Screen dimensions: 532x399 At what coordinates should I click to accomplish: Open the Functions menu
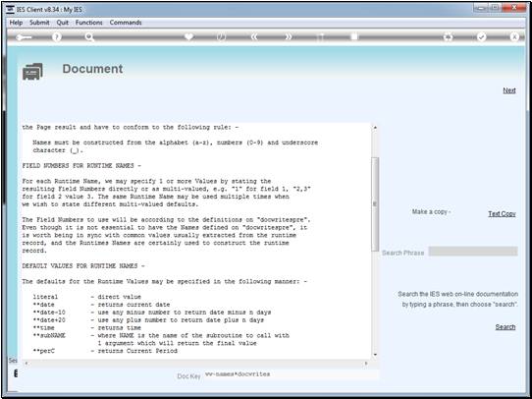(x=89, y=23)
